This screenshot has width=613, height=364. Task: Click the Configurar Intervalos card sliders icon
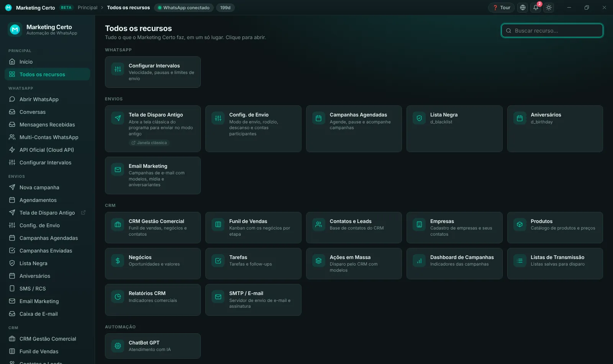pos(118,69)
